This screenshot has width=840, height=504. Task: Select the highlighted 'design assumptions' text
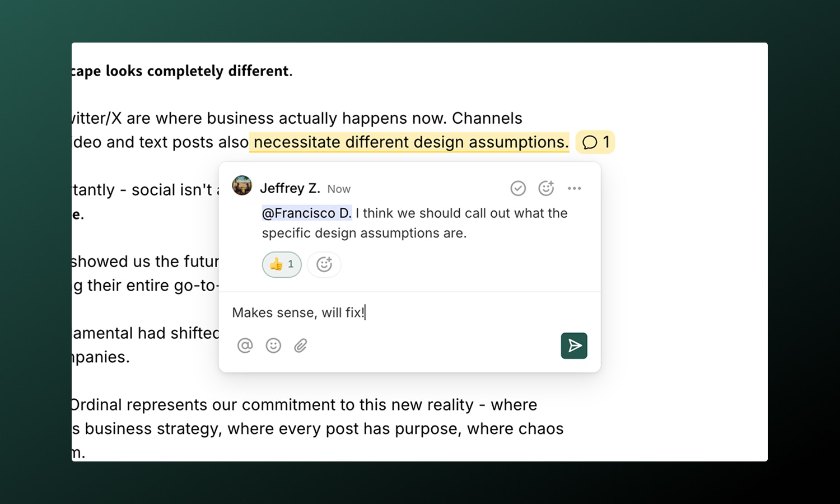click(409, 142)
